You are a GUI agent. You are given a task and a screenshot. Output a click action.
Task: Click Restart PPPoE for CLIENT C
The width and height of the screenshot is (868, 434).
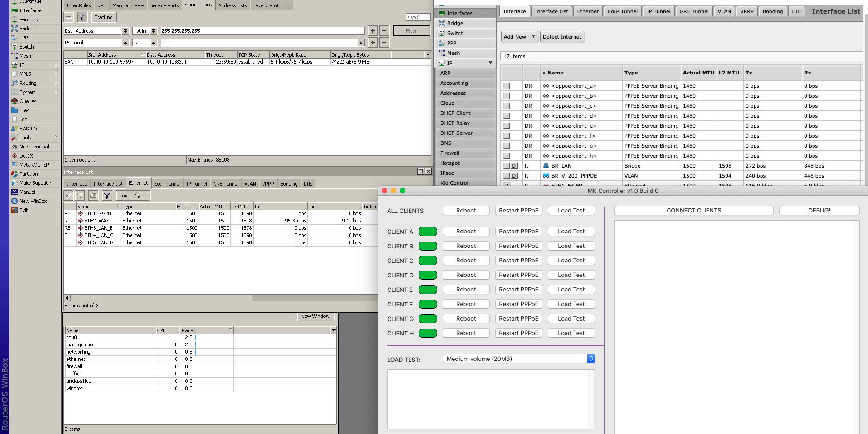pos(518,261)
